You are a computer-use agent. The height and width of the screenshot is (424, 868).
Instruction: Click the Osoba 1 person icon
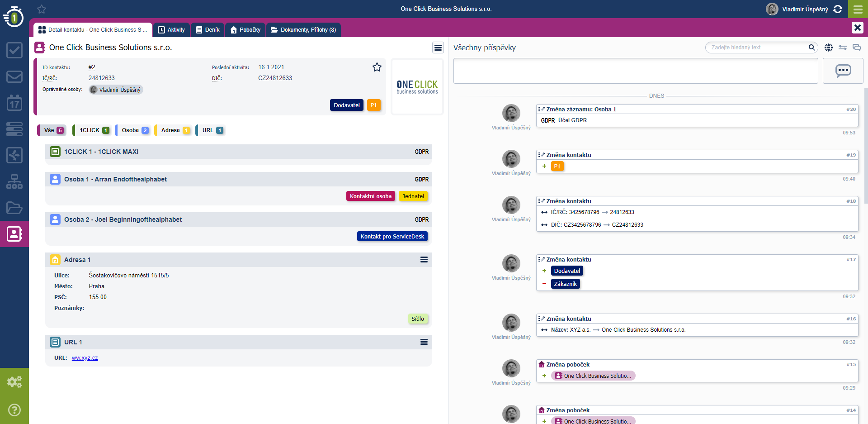(x=55, y=179)
